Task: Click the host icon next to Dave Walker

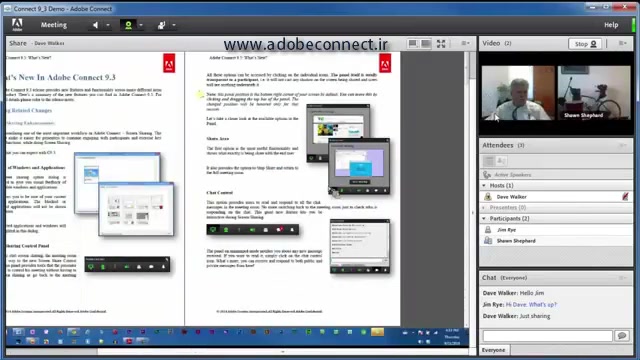Action: 488,197
